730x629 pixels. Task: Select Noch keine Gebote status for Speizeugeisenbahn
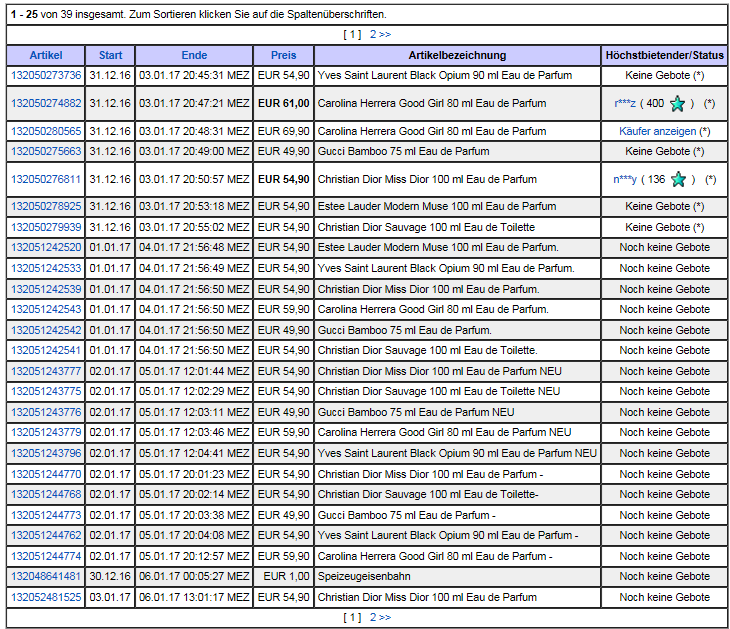[x=664, y=576]
